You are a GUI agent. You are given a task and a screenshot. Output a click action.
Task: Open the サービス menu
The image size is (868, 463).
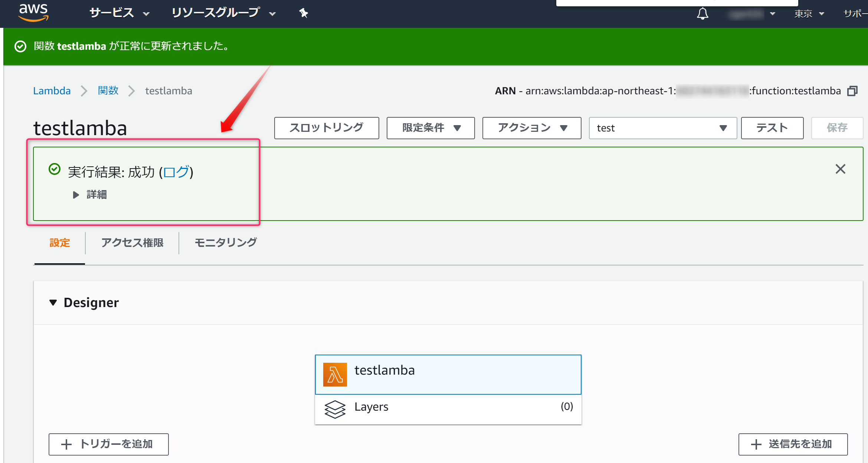[x=119, y=13]
